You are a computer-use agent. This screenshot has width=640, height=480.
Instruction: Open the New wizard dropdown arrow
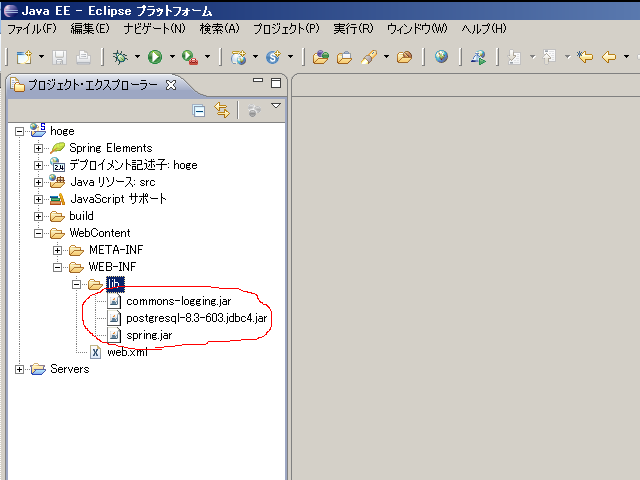point(41,57)
